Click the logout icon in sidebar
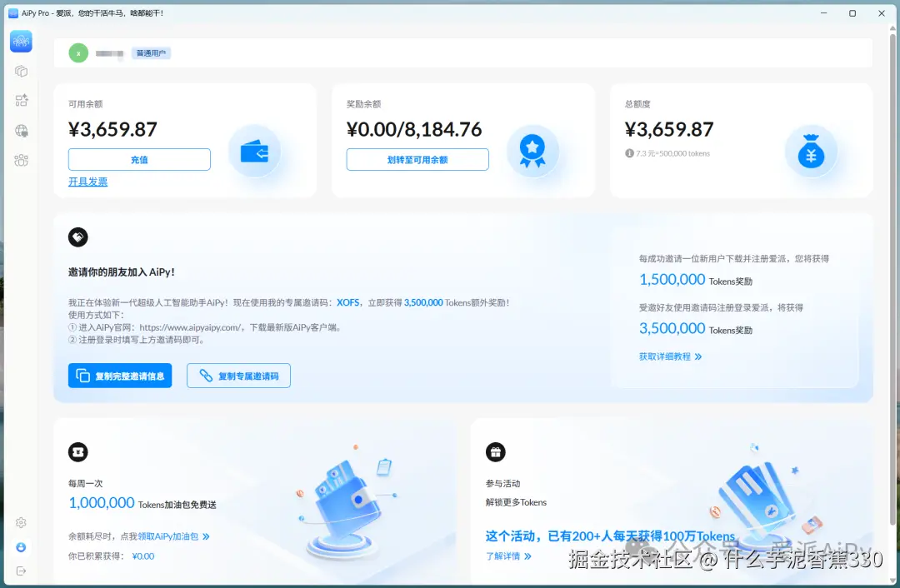Screen dimensions: 900x588 click(x=21, y=571)
